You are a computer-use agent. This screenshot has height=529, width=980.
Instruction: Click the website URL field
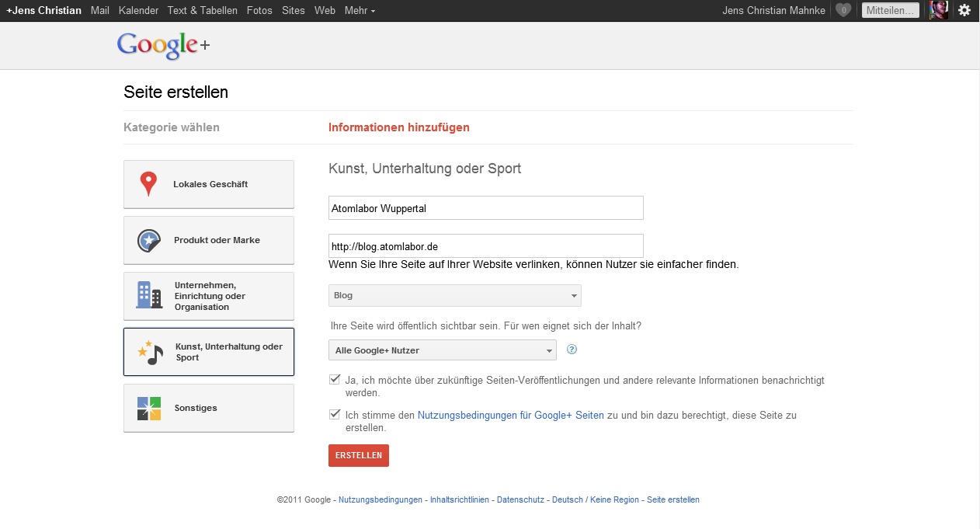coord(486,246)
